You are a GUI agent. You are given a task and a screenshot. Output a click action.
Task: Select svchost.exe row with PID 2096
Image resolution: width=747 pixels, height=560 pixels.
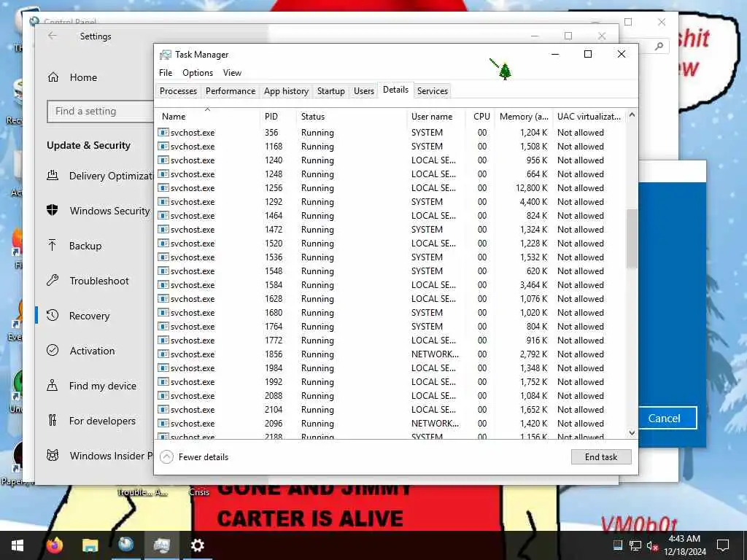pyautogui.click(x=391, y=424)
